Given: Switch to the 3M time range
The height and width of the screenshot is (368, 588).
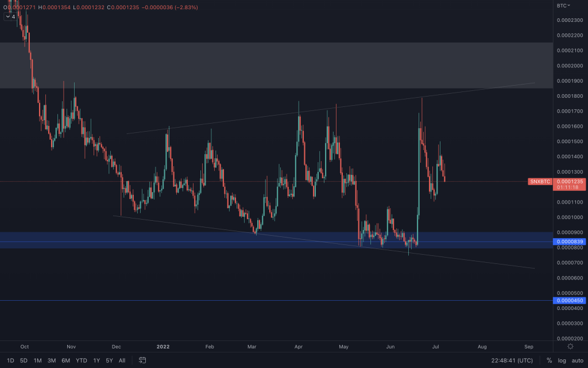Looking at the screenshot, I should [x=52, y=361].
